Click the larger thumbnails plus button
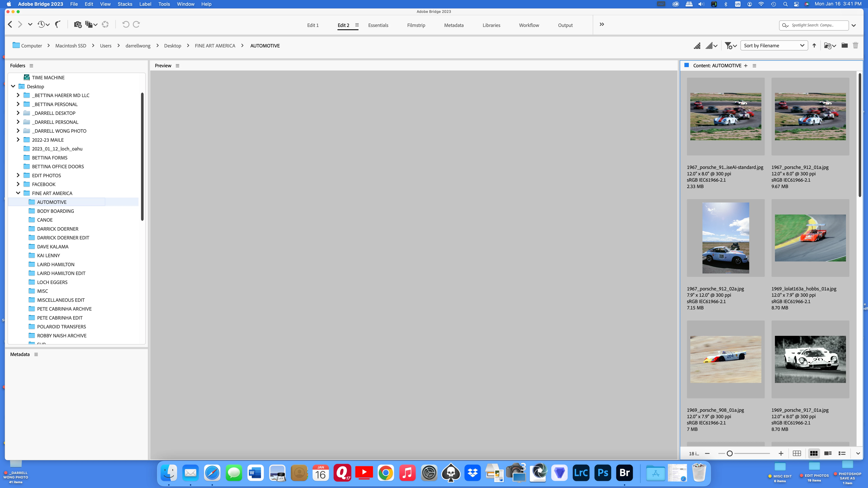Screen dimensions: 868x488 [x=781, y=453]
